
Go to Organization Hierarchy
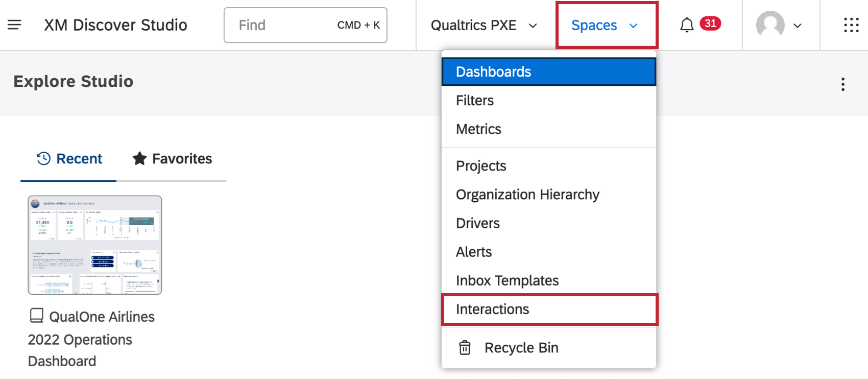(x=527, y=195)
